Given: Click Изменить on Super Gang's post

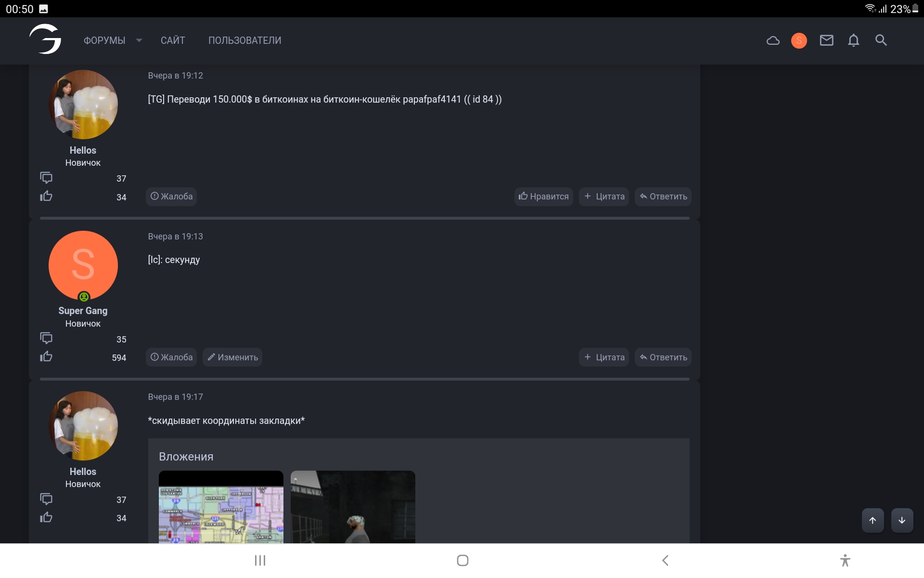Looking at the screenshot, I should tap(232, 357).
